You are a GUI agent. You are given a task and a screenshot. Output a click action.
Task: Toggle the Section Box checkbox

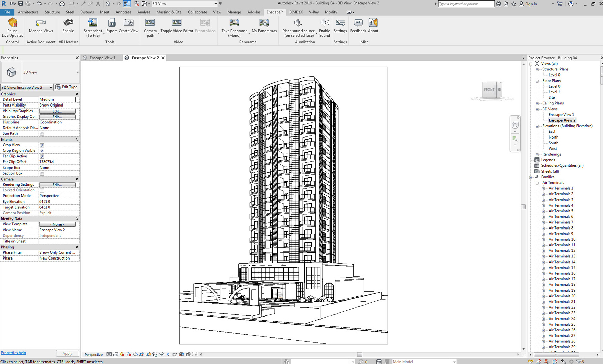tap(42, 174)
